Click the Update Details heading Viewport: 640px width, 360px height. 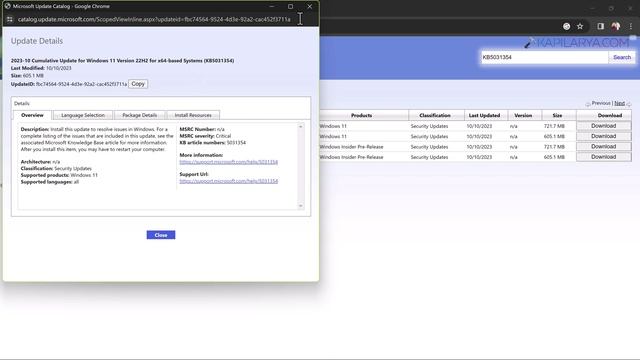click(x=37, y=41)
